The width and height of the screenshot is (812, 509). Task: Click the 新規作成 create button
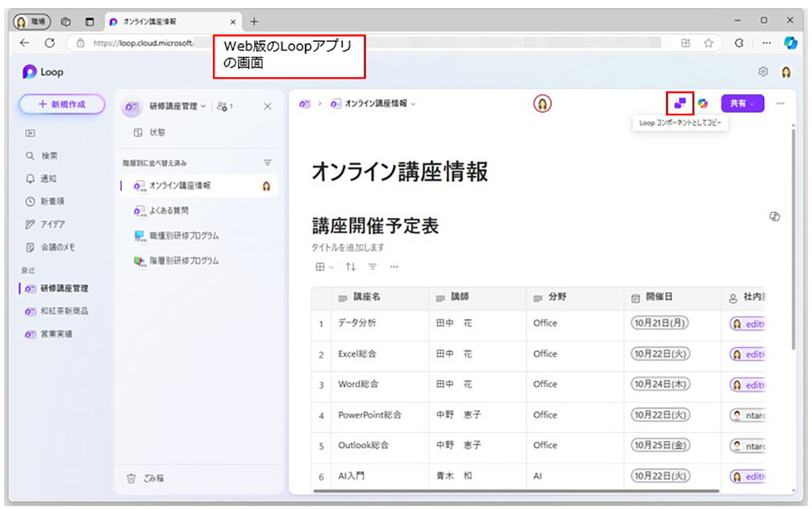61,104
